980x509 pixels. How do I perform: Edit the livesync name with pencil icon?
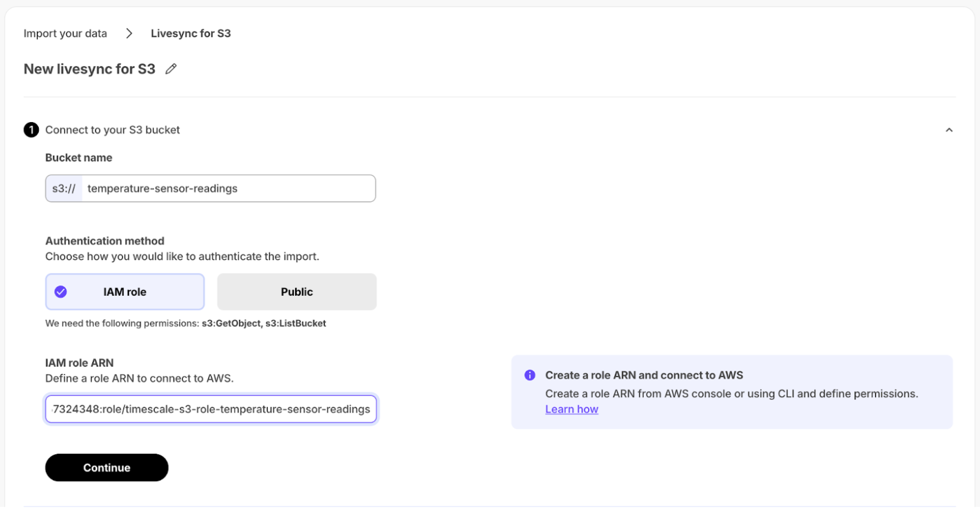click(x=170, y=69)
